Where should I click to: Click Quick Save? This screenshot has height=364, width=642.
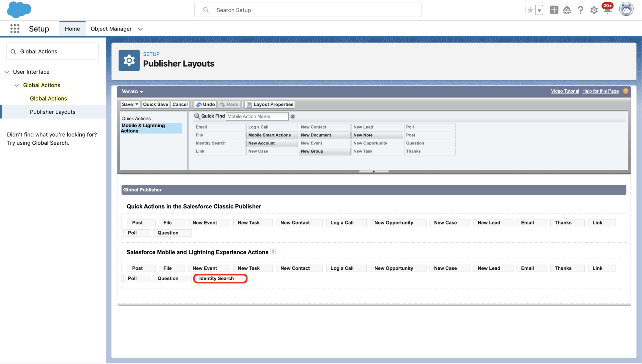(155, 104)
